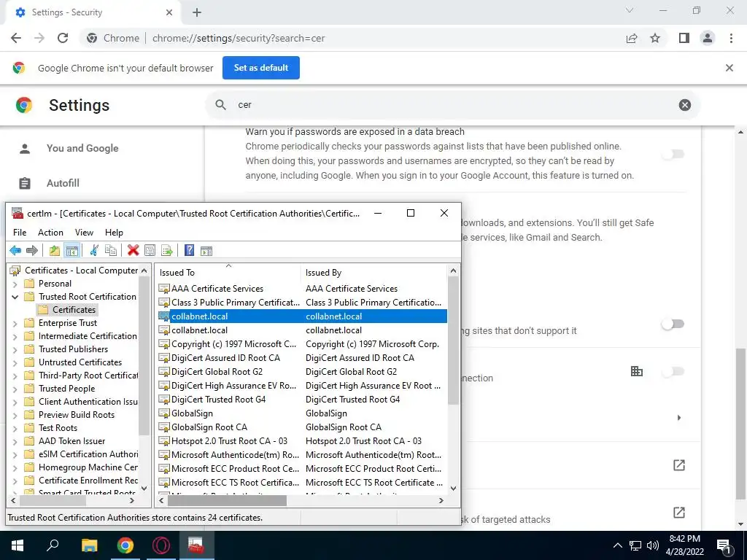Open certlm Help toolbar icon

point(189,251)
